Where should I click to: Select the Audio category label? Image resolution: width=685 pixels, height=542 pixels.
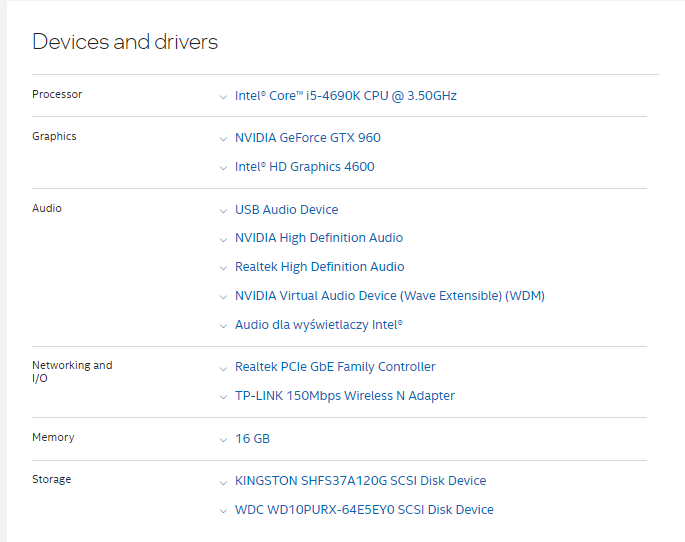pyautogui.click(x=47, y=208)
